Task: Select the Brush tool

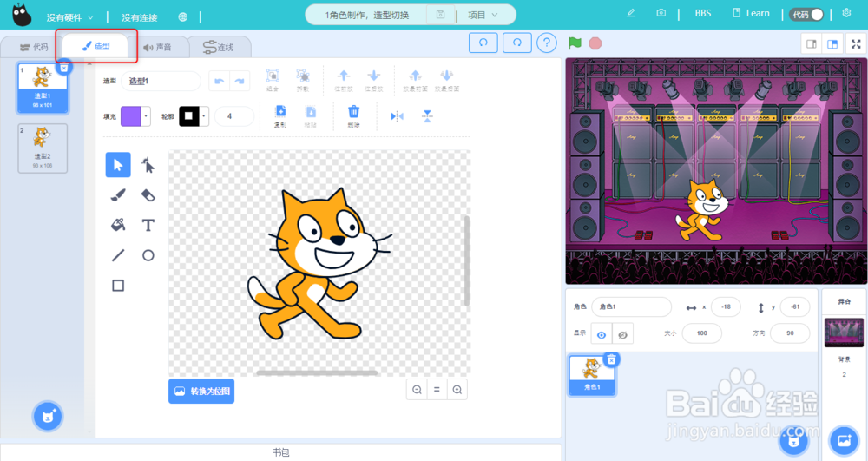Action: (x=118, y=194)
